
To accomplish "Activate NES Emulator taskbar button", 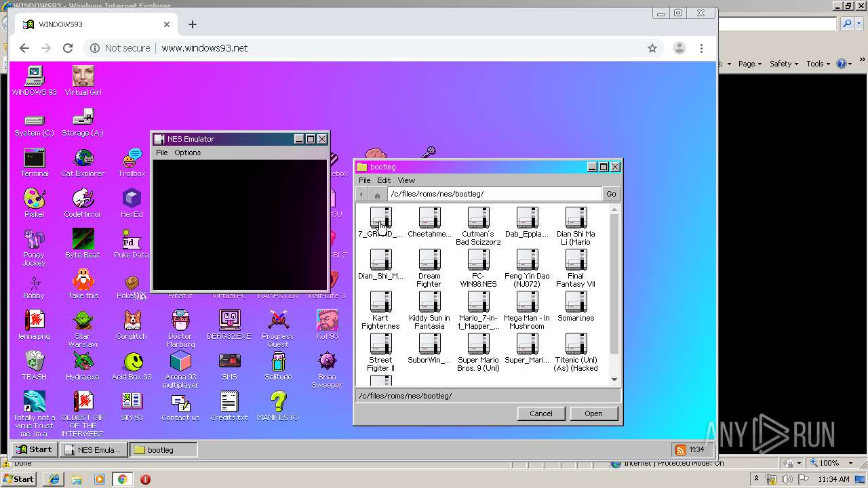I will tap(92, 449).
